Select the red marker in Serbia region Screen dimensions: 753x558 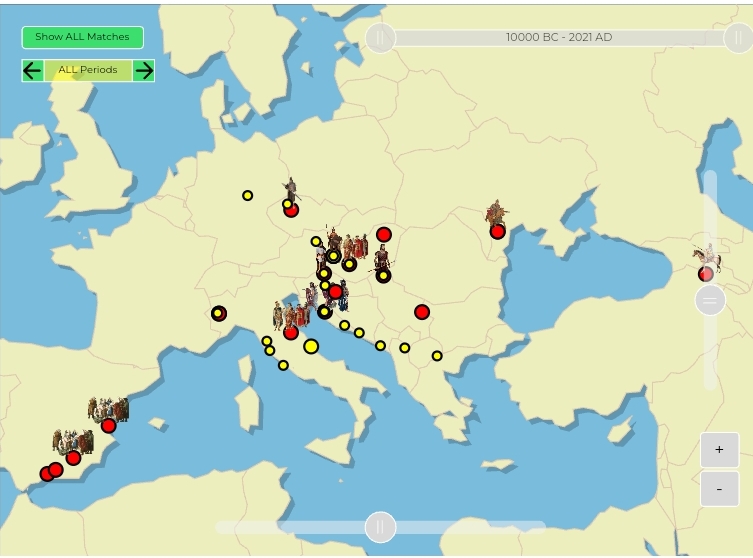[422, 312]
